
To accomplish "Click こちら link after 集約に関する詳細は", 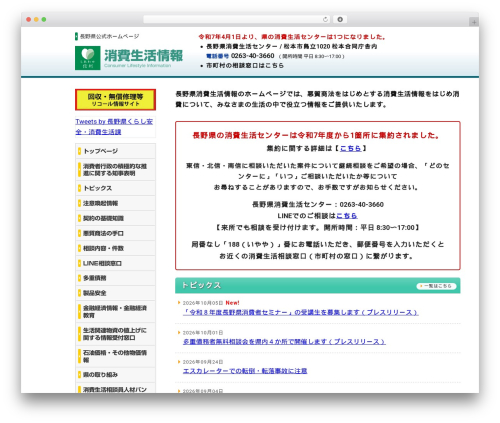I will point(350,148).
